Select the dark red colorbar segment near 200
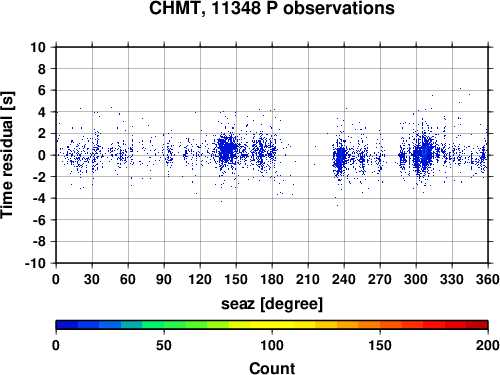The image size is (500, 375). (x=477, y=325)
